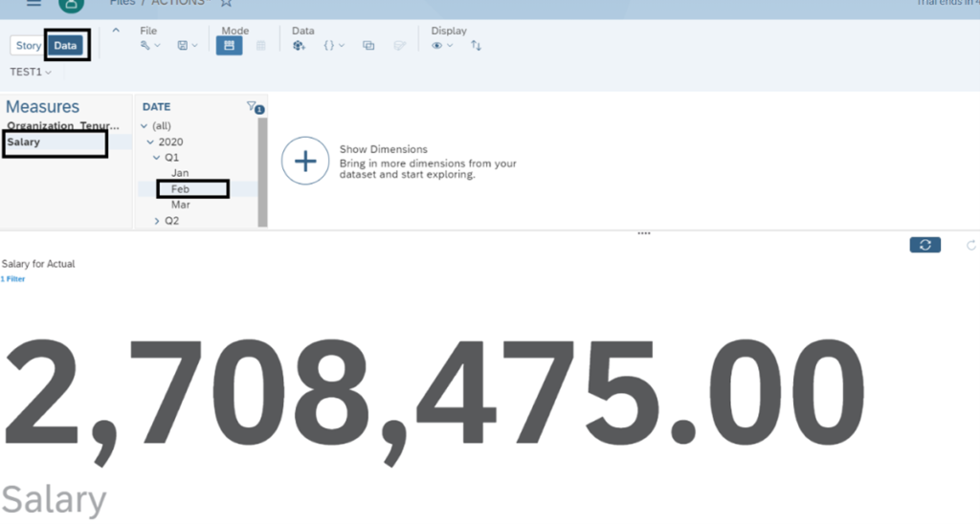The width and height of the screenshot is (980, 524).
Task: Collapse the toolbar with the caret icon
Action: (116, 30)
